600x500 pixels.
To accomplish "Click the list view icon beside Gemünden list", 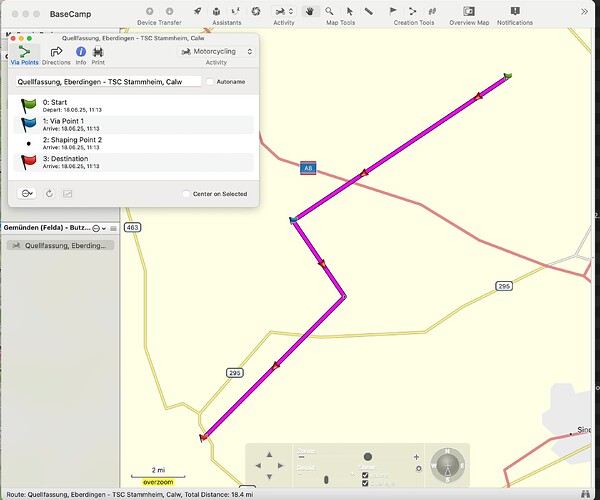I will (x=113, y=228).
